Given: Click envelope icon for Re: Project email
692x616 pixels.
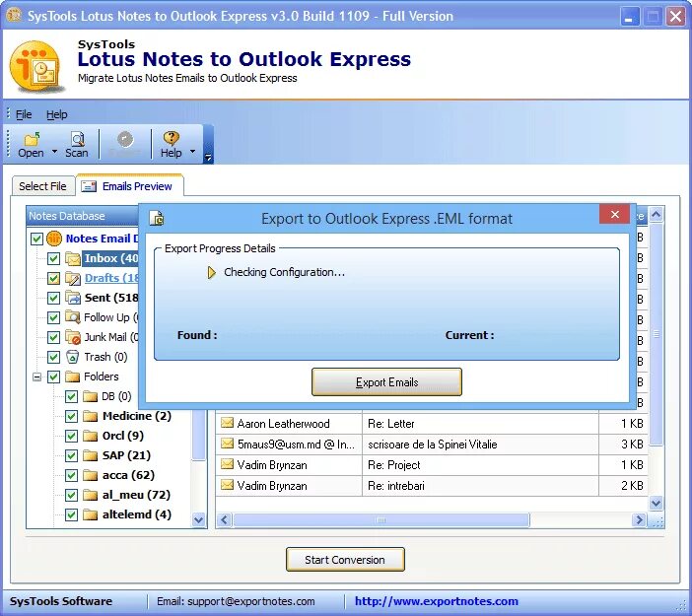Looking at the screenshot, I should (227, 464).
